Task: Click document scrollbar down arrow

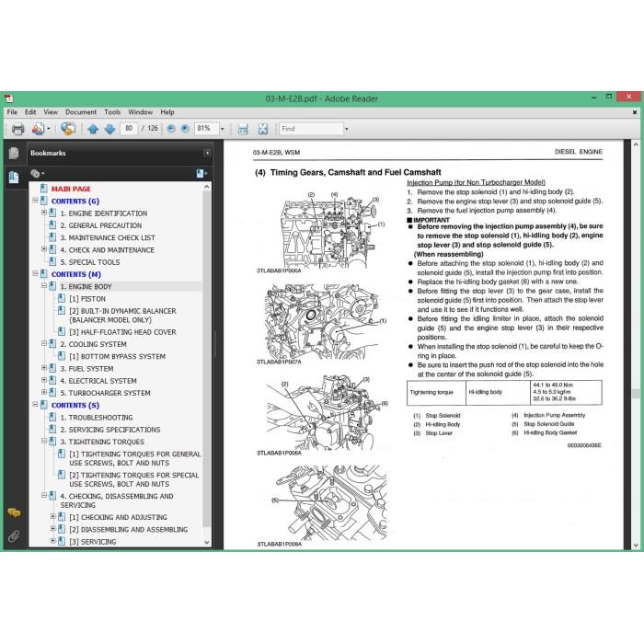Action: pos(636,545)
